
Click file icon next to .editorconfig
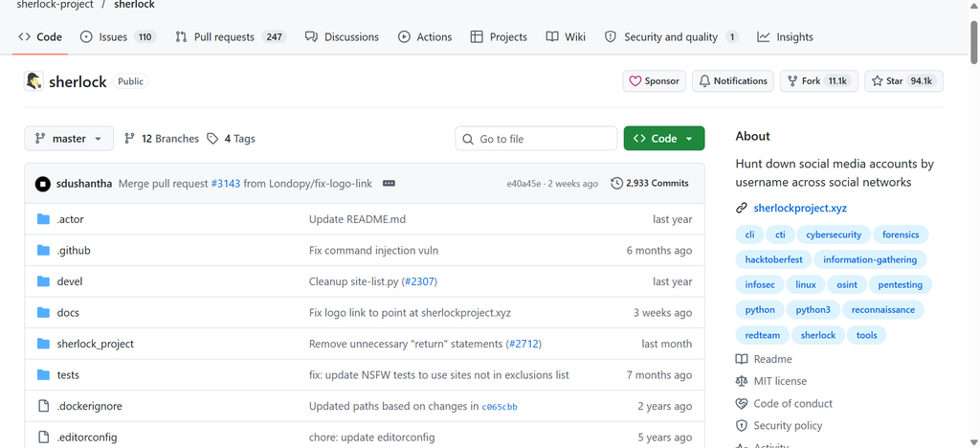pyautogui.click(x=43, y=437)
